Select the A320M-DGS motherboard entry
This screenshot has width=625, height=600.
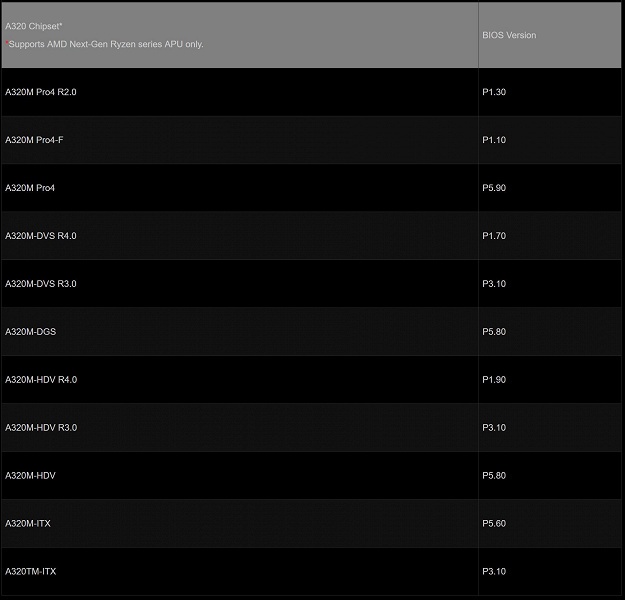point(31,332)
